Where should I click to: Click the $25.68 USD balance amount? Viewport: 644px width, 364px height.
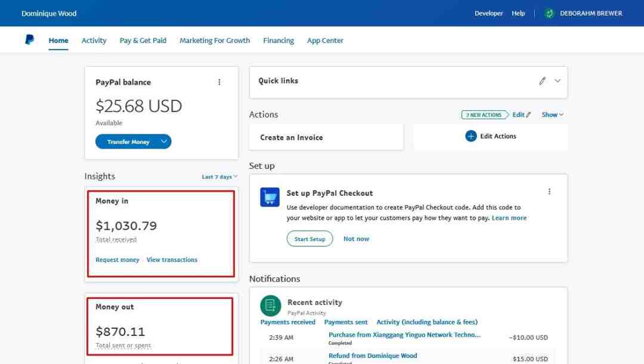coord(139,106)
